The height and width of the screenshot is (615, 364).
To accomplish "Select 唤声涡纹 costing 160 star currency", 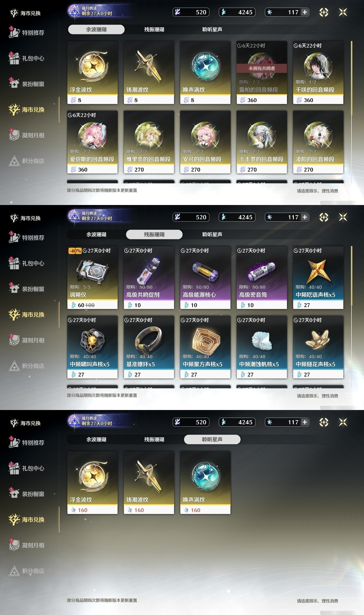I will tap(205, 483).
